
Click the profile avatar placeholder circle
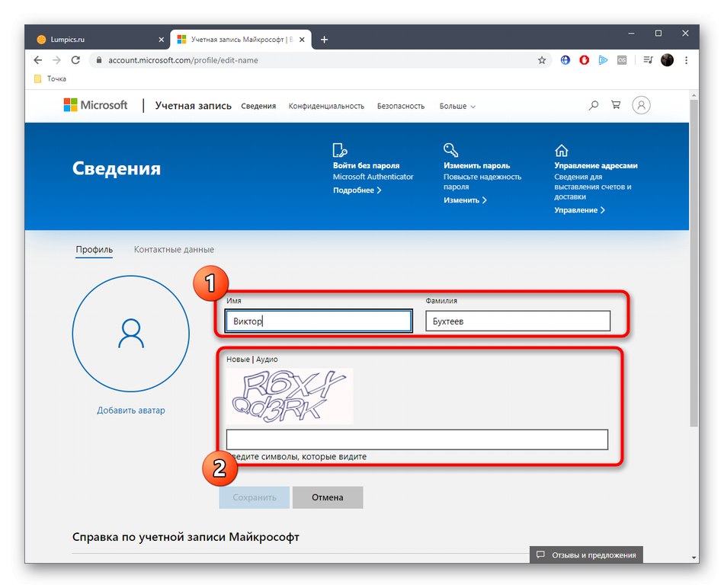tap(130, 334)
